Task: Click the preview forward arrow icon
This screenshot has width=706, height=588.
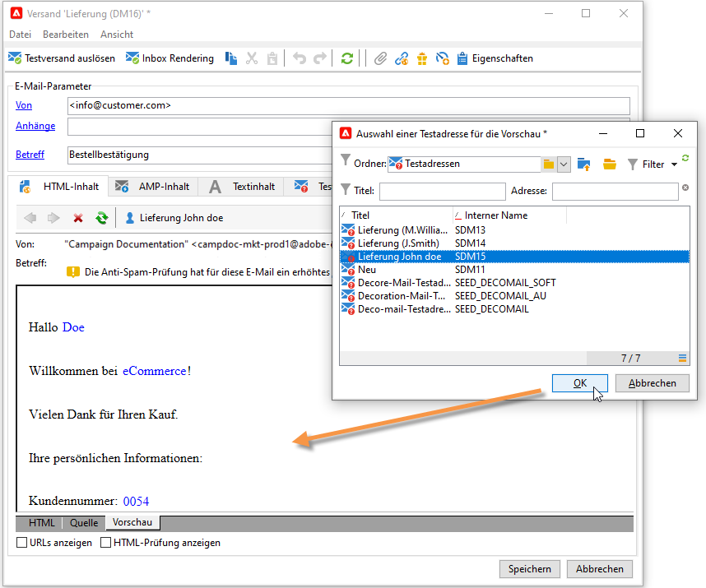Action: 53,218
